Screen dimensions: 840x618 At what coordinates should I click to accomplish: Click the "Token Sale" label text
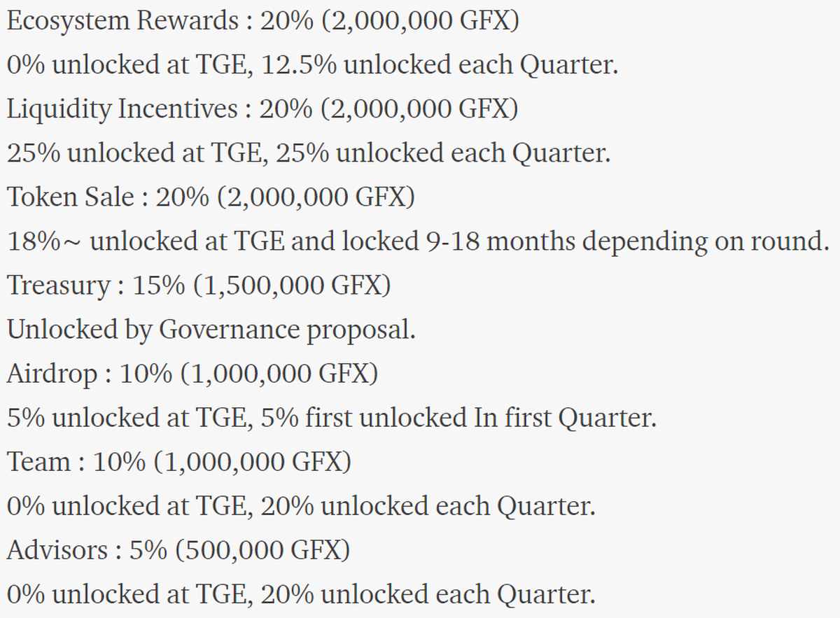tap(70, 197)
